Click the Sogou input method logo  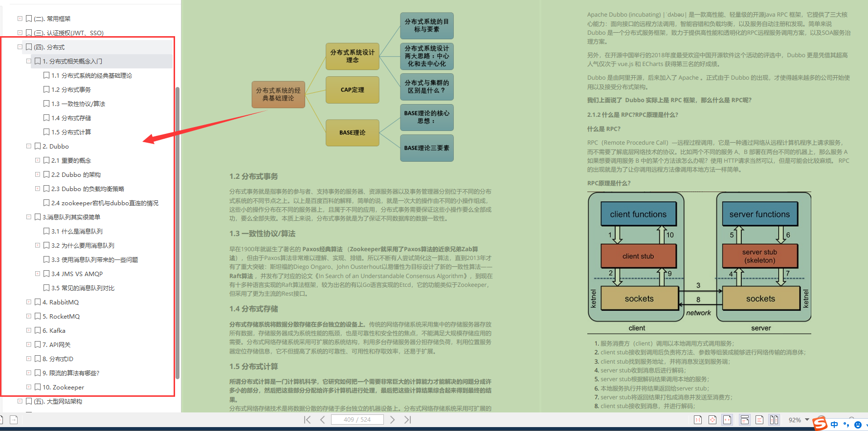820,423
